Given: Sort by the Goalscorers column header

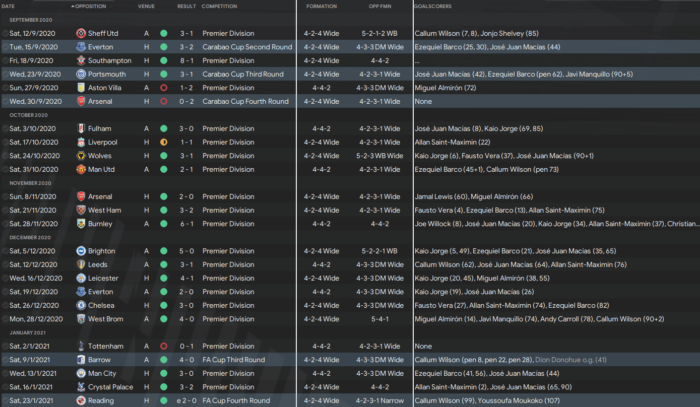Looking at the screenshot, I should point(433,6).
